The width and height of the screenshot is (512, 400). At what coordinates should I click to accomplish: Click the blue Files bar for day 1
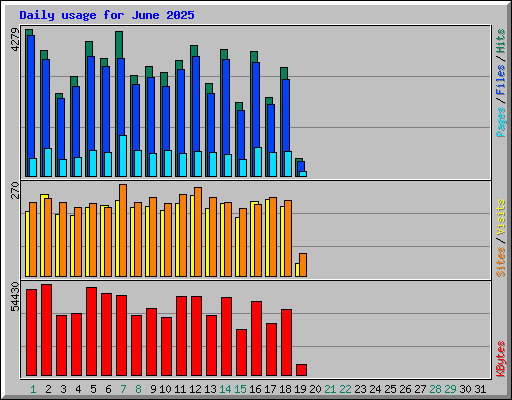coord(31,97)
